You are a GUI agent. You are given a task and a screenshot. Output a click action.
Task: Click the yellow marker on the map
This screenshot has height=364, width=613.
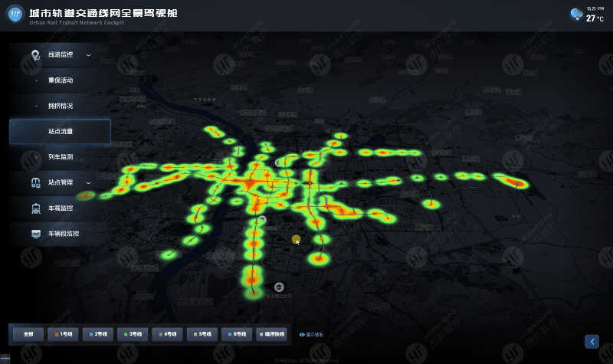[297, 240]
